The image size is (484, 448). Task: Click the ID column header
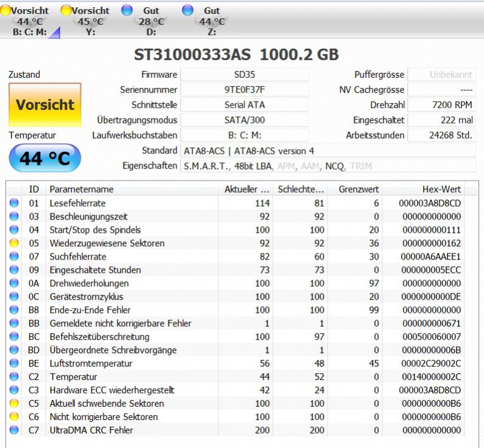(33, 189)
